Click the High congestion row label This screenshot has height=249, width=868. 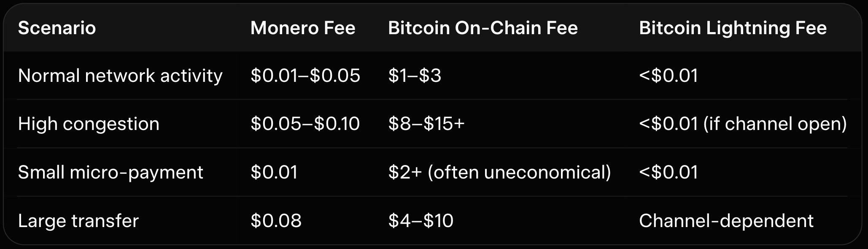point(89,124)
